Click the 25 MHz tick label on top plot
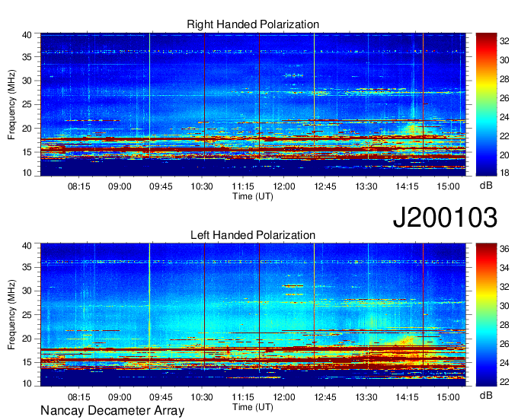Image resolution: width=518 pixels, height=420 pixels. 27,104
